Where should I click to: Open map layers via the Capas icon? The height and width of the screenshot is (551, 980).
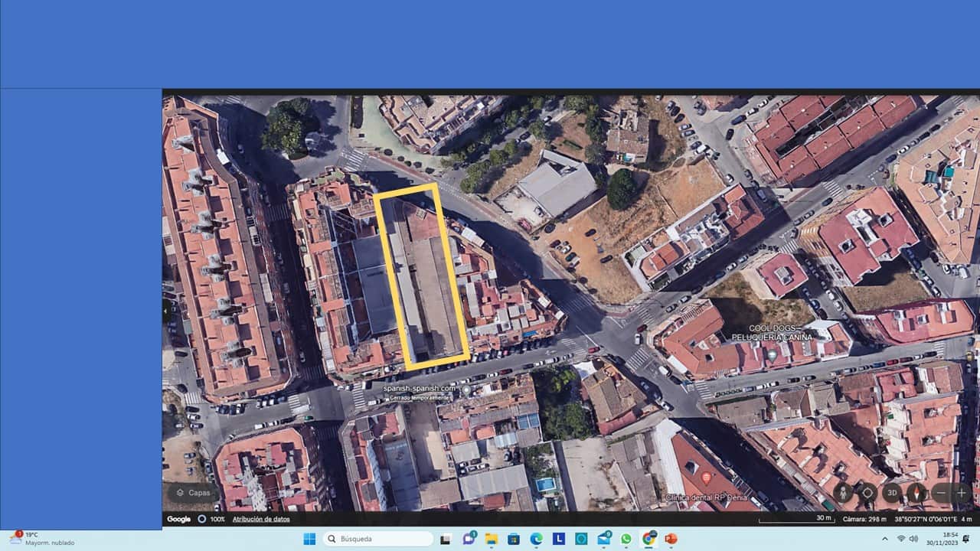tap(191, 493)
